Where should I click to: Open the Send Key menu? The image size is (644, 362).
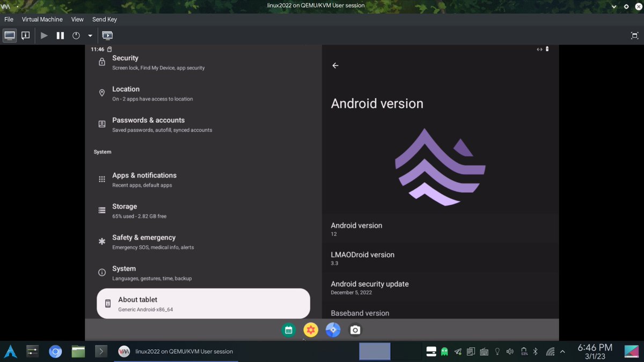104,19
